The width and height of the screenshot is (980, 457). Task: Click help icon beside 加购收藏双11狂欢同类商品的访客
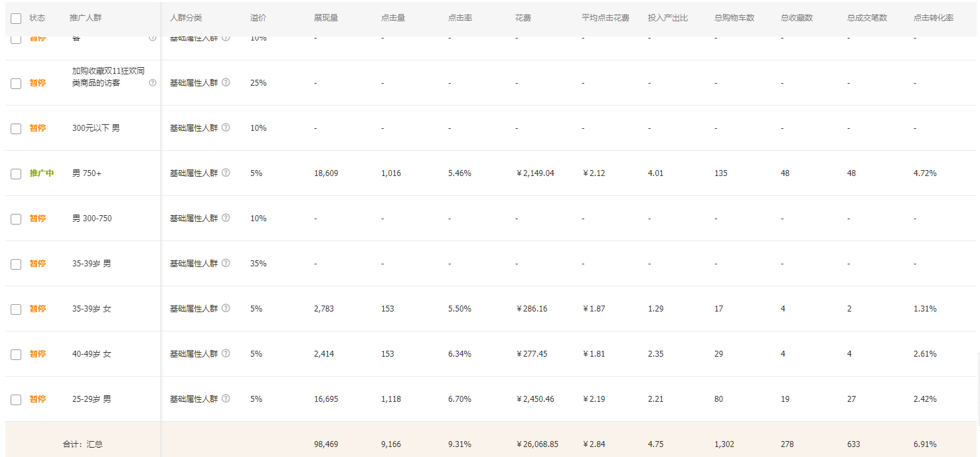[153, 83]
